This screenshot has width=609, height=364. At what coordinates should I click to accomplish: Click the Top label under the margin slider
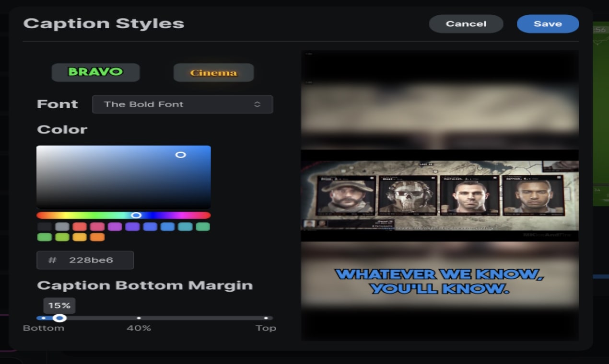click(266, 328)
